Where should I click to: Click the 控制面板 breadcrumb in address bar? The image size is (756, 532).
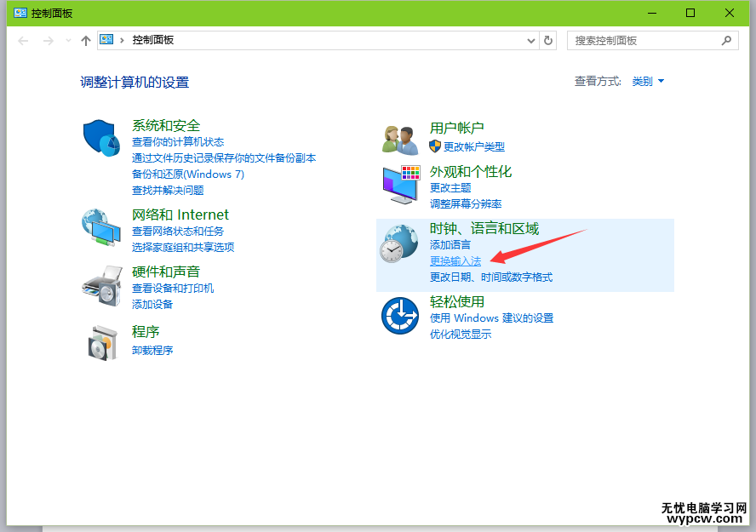(153, 40)
